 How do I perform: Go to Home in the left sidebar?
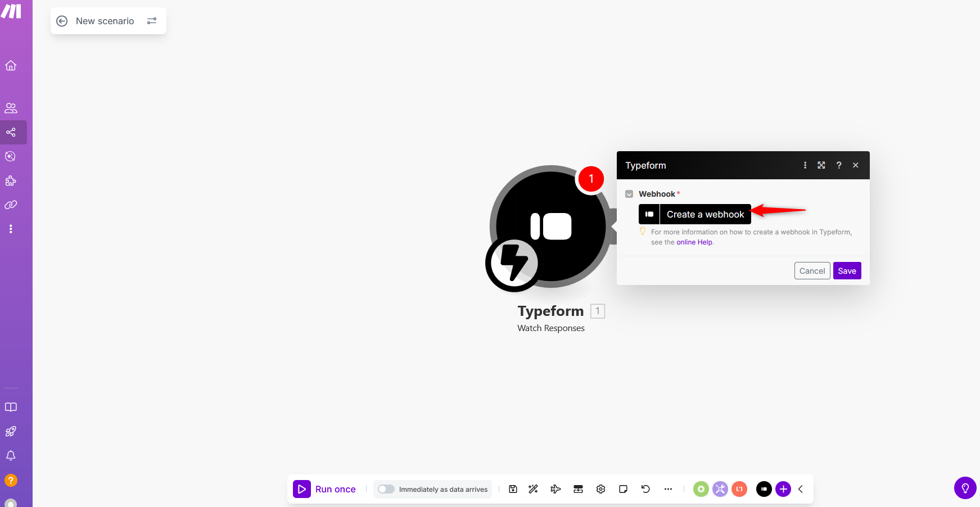(11, 66)
